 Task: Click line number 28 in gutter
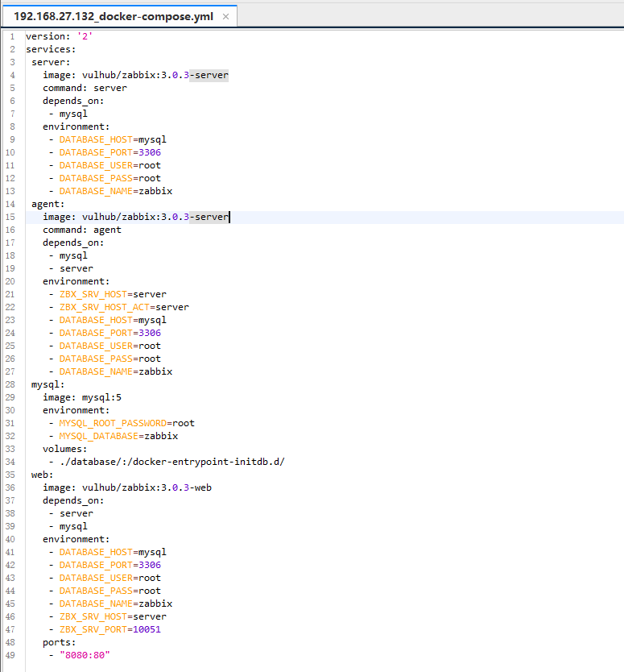(10, 384)
